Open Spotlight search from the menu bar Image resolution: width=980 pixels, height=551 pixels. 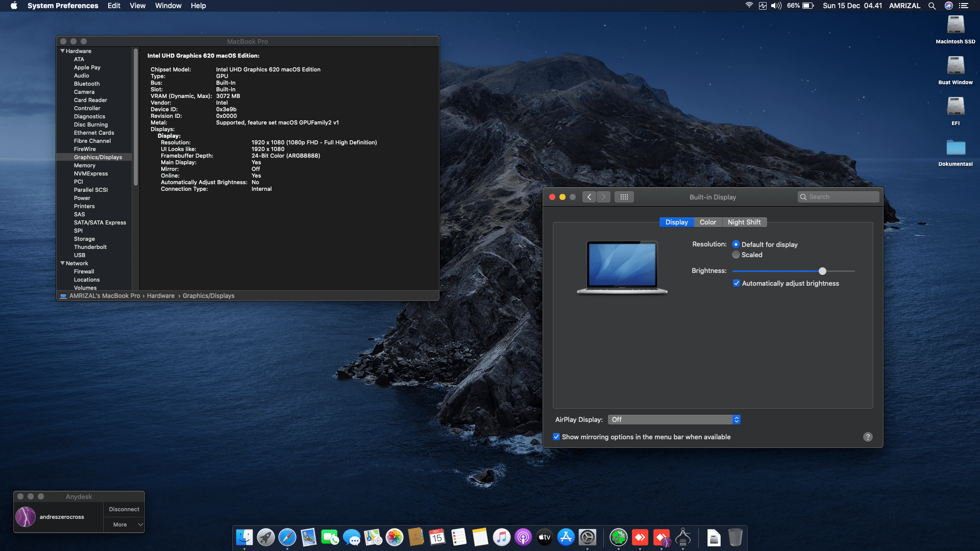(932, 6)
